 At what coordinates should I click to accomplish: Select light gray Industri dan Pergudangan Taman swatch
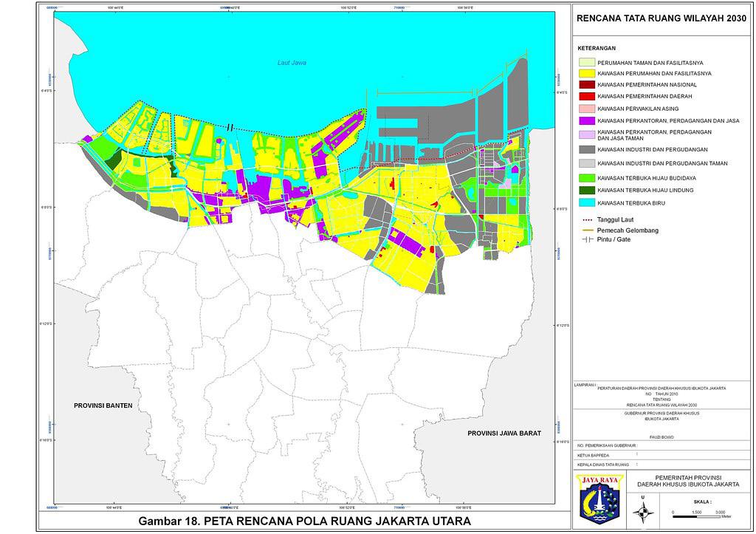[x=586, y=163]
